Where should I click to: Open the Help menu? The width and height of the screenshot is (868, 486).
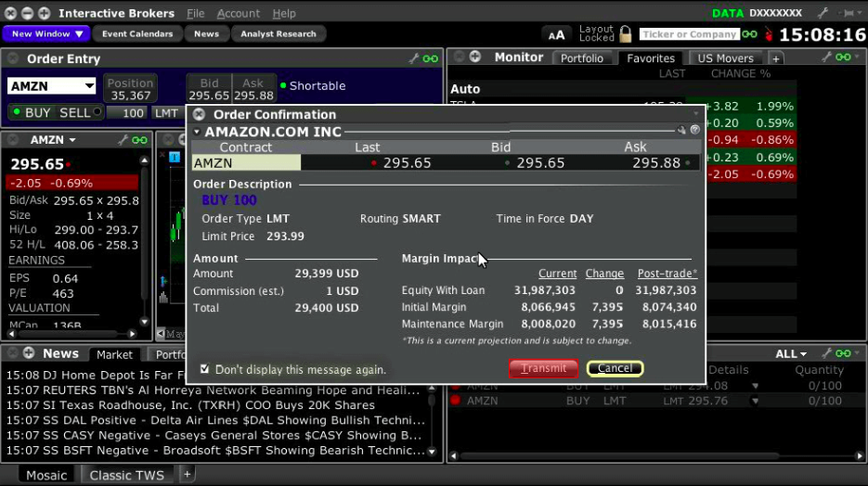pos(284,13)
